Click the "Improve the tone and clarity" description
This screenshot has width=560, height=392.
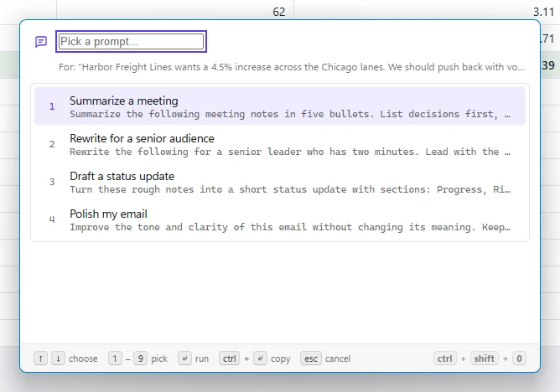(290, 228)
